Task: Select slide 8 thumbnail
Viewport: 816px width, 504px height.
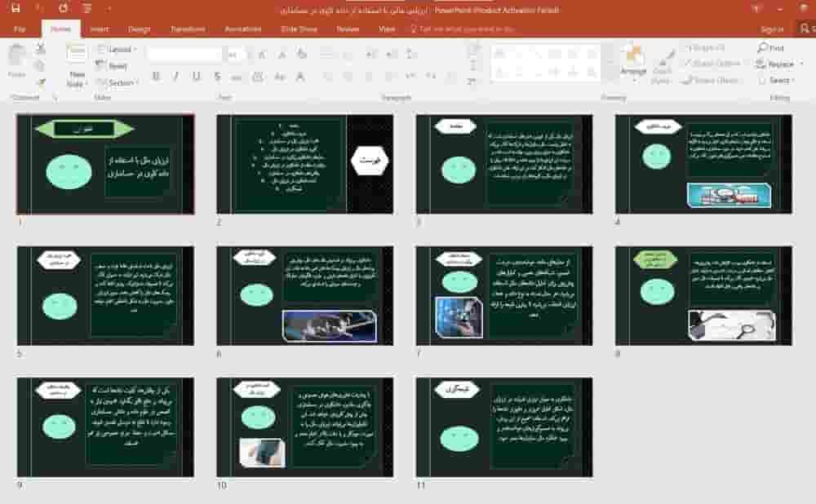Action: [x=703, y=296]
